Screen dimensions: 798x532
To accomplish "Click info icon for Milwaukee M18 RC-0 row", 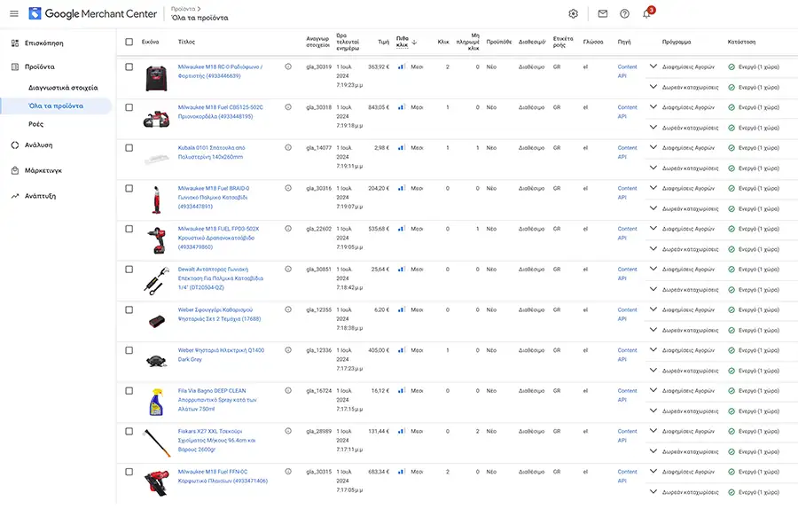I will coord(288,66).
